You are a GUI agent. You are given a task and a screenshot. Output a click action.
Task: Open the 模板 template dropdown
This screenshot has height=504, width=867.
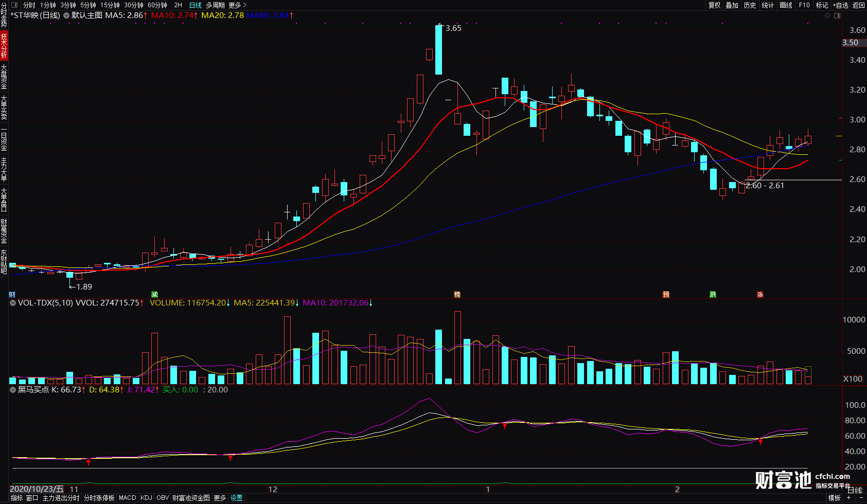(x=835, y=498)
